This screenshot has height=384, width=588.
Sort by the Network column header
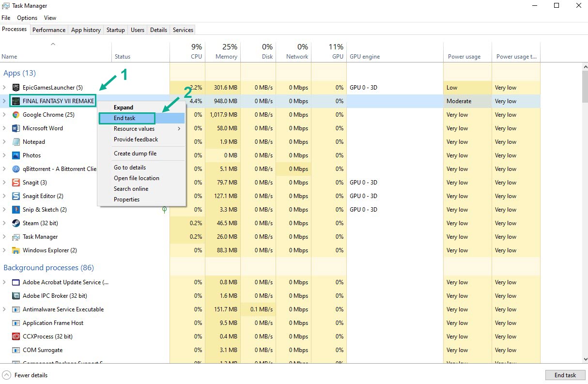click(294, 51)
